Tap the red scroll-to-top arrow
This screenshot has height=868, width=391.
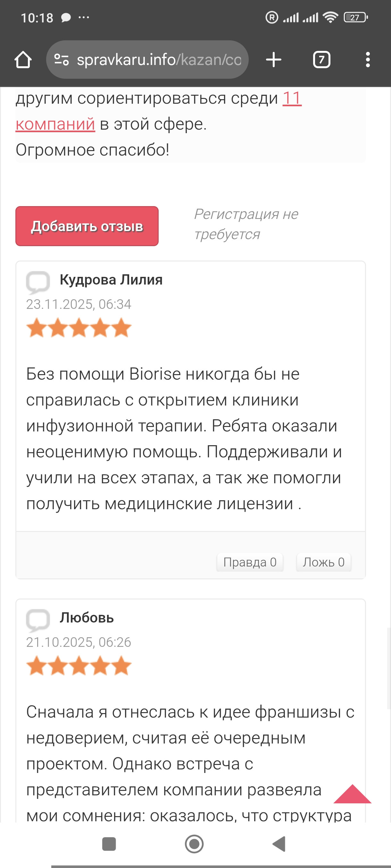[352, 794]
